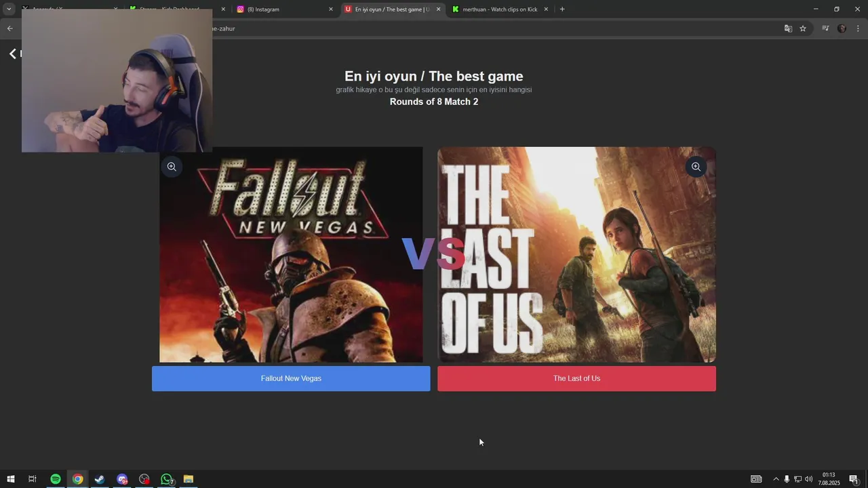Zoom the Fallout New Vegas image
868x488 pixels.
[x=172, y=167]
